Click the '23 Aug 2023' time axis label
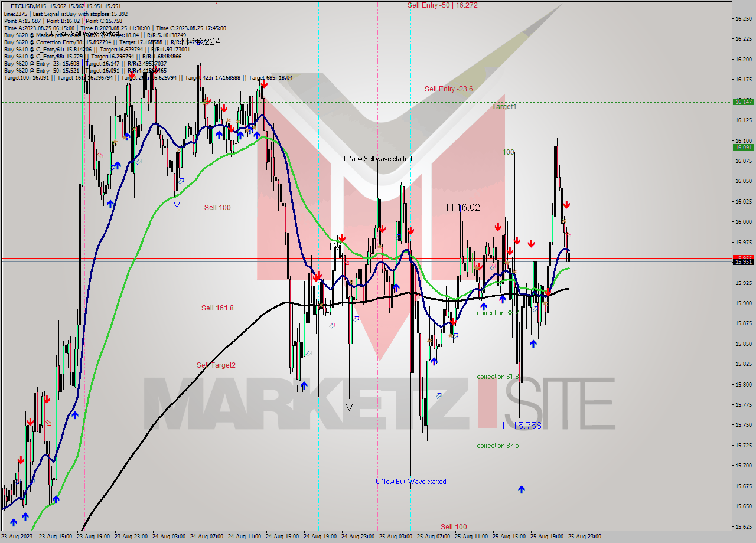This screenshot has height=543, width=756. click(x=17, y=537)
